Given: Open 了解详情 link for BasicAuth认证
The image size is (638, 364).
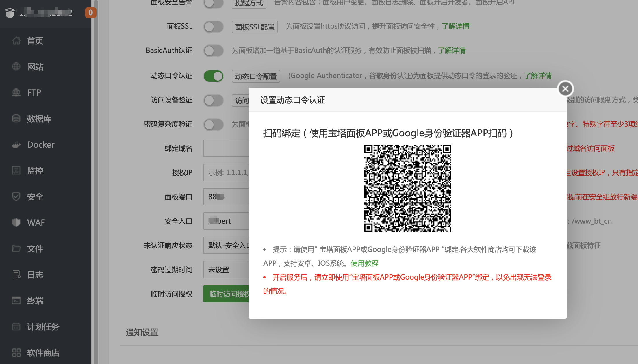Looking at the screenshot, I should 452,51.
